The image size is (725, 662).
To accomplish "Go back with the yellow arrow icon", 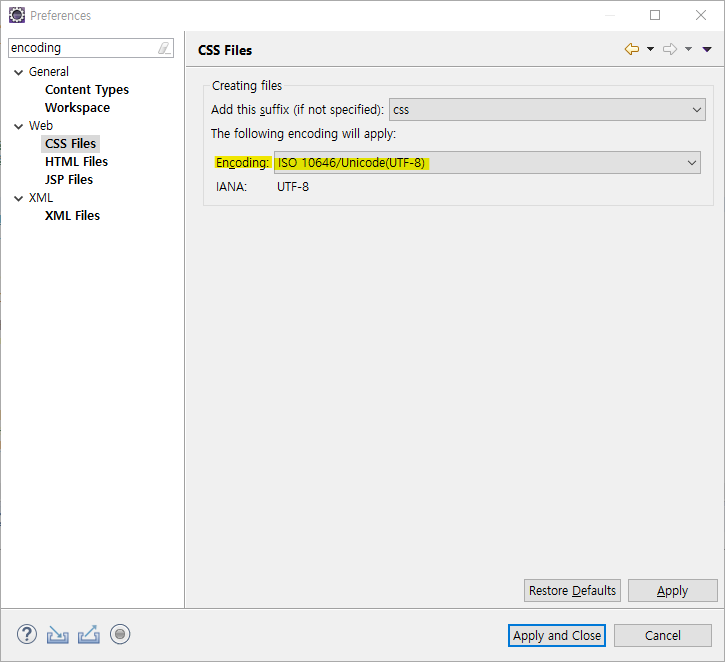I will 632,49.
